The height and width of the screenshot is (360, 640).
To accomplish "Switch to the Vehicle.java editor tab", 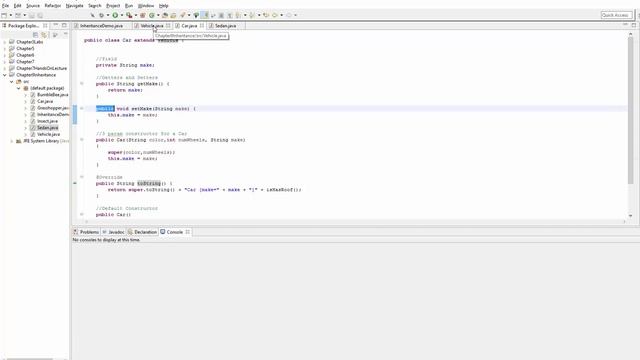I will click(152, 26).
